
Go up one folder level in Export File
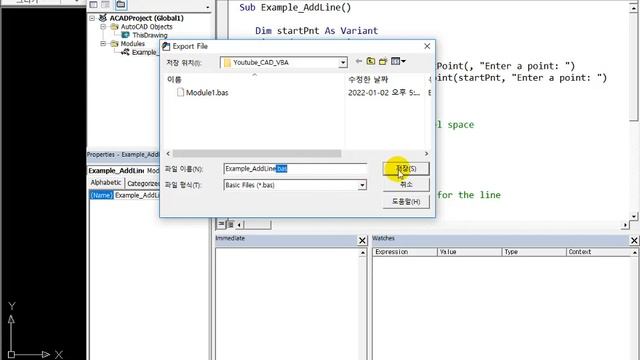click(x=371, y=61)
